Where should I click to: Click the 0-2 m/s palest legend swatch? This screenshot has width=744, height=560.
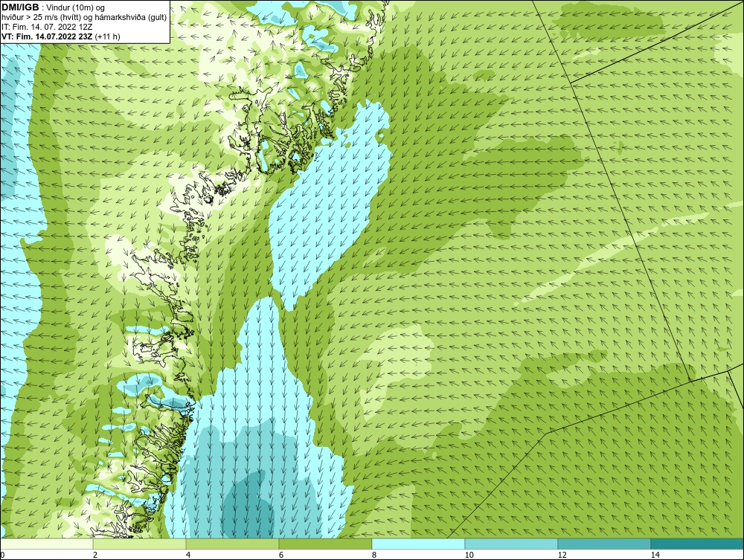tap(46, 544)
